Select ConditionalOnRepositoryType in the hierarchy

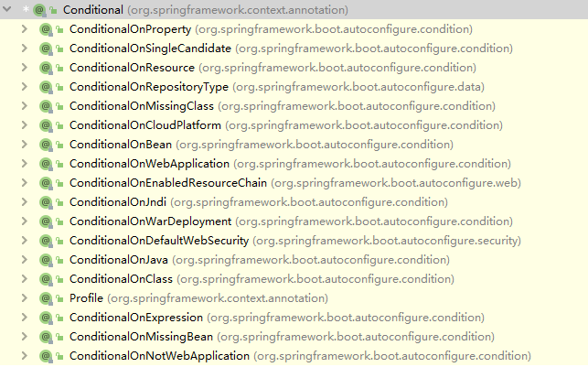(148, 87)
